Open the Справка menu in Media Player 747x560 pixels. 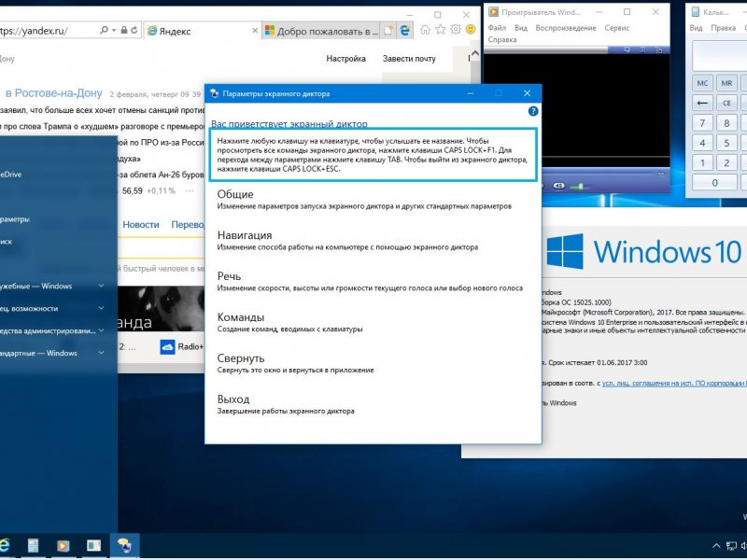502,39
